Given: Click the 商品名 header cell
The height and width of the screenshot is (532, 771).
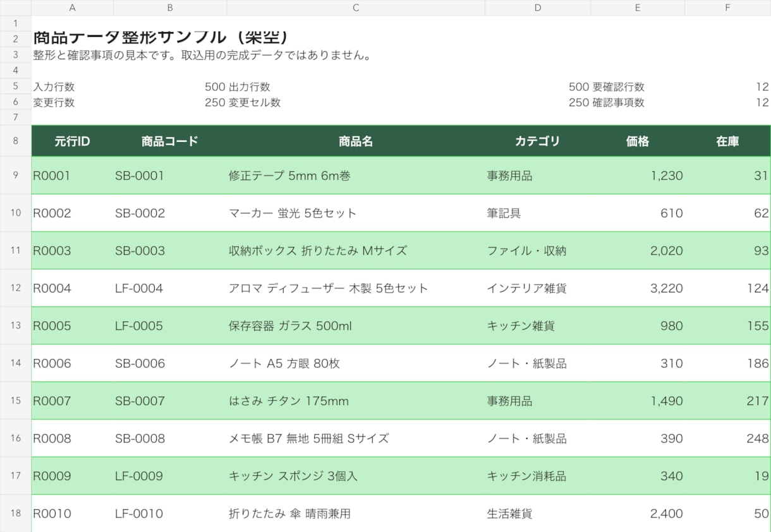Looking at the screenshot, I should (356, 141).
